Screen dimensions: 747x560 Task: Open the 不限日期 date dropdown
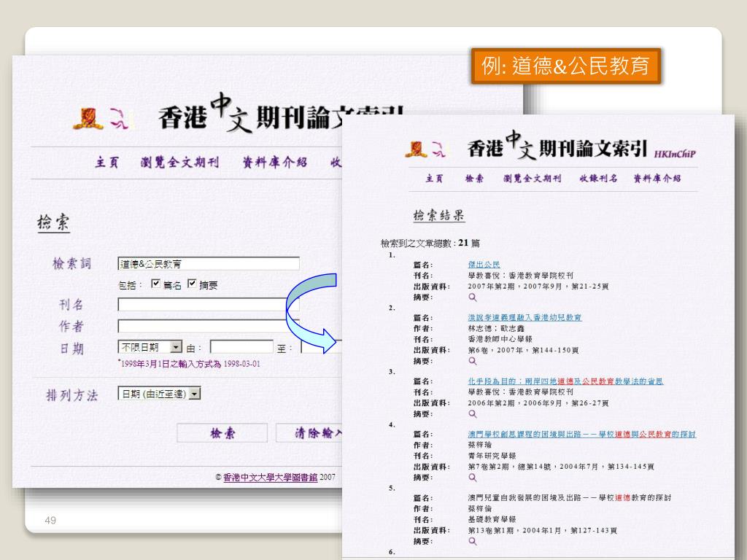pos(150,346)
